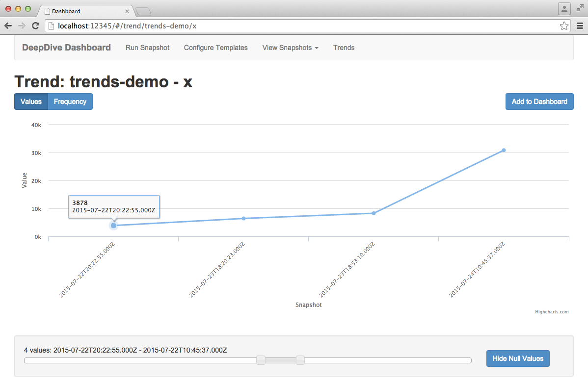Click the browser back arrow
Image resolution: width=588 pixels, height=382 pixels.
coord(8,26)
